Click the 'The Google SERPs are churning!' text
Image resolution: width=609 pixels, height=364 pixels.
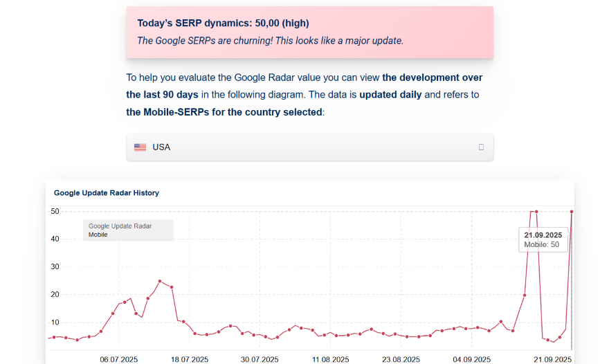205,41
